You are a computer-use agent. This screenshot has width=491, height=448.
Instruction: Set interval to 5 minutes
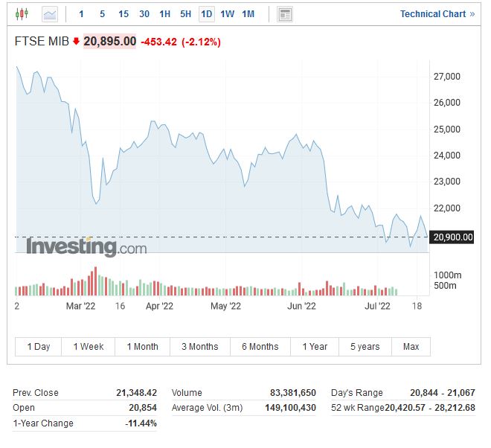[102, 14]
